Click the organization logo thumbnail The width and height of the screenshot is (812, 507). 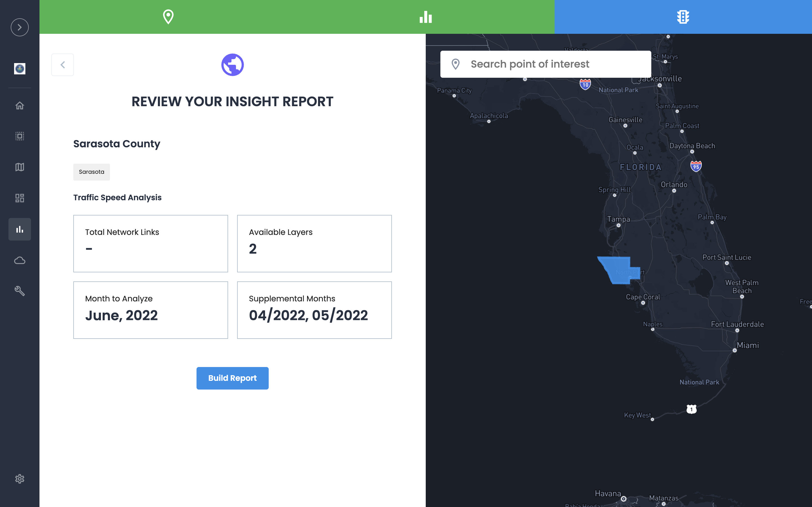coord(19,69)
